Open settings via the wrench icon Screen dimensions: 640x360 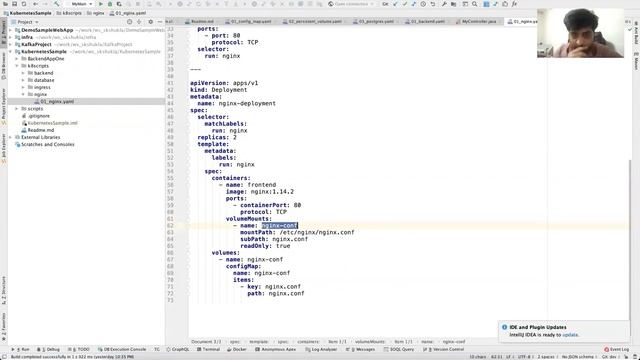[444, 4]
